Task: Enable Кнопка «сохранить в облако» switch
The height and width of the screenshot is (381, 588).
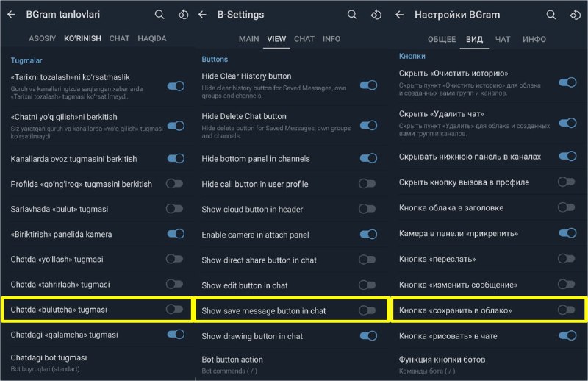Action: 566,310
